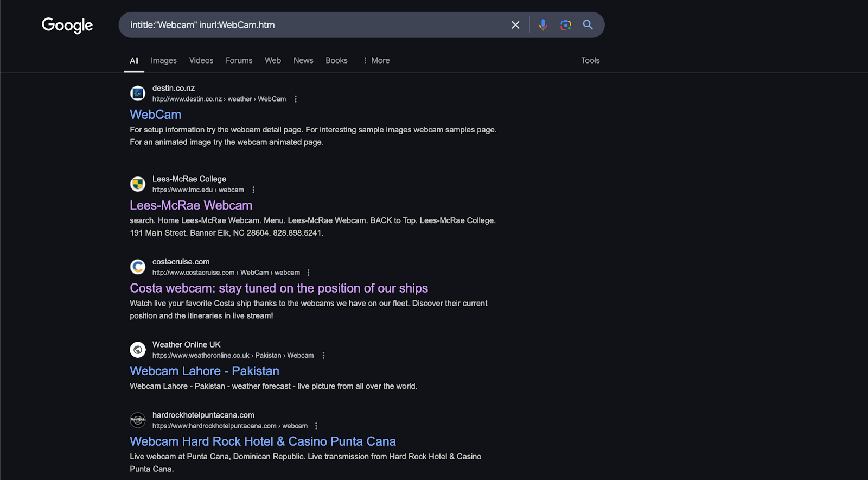Click the Google logo
Viewport: 868px width, 480px height.
click(67, 25)
